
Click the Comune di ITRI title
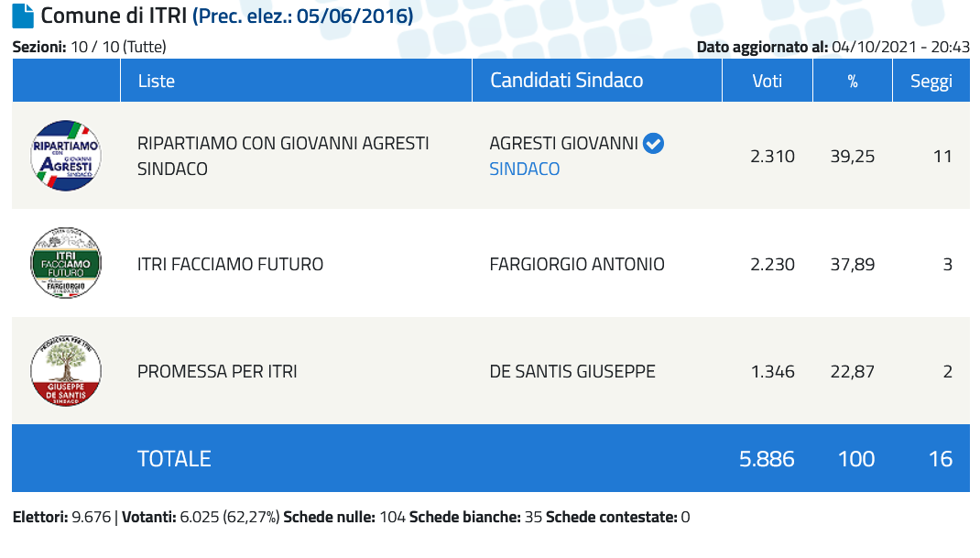pyautogui.click(x=114, y=16)
